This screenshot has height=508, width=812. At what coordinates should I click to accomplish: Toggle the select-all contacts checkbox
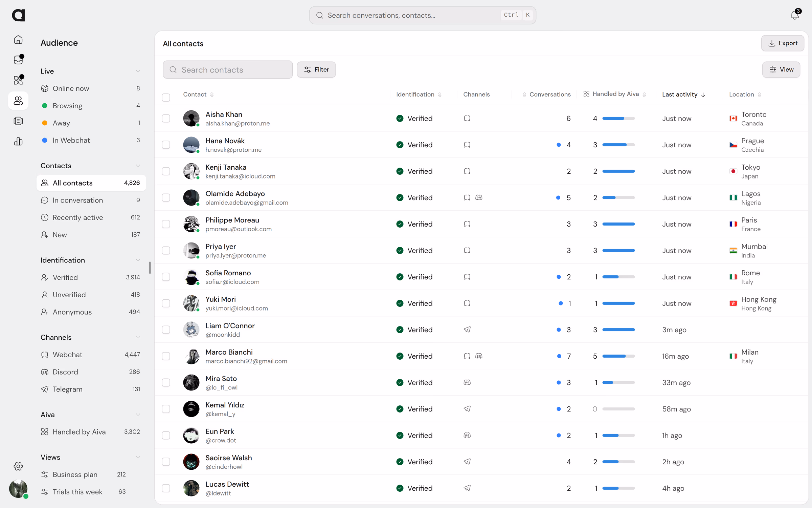pos(166,98)
